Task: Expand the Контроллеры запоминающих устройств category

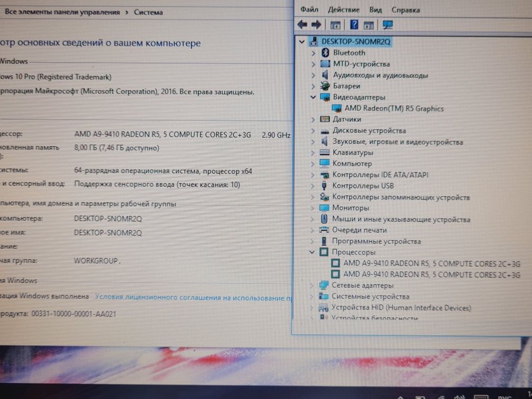Action: [312, 197]
